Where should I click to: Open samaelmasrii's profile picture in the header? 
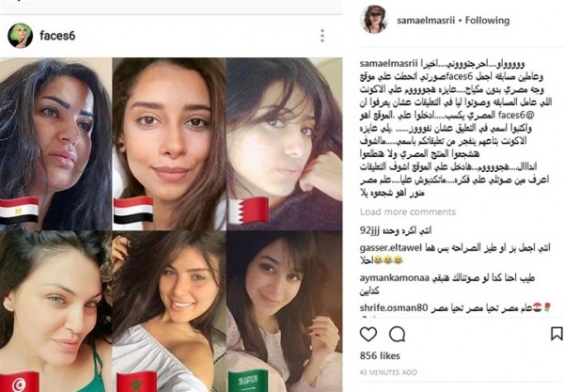tap(374, 20)
